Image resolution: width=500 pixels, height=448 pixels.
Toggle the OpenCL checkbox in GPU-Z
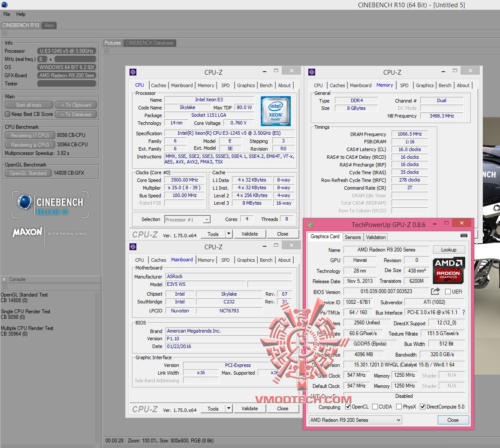[348, 406]
